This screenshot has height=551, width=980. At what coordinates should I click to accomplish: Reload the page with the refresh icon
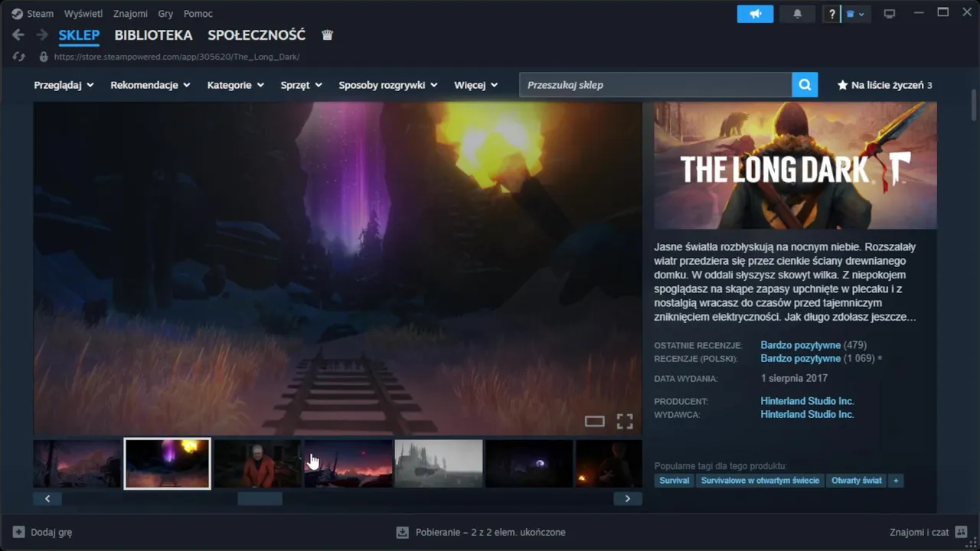click(x=19, y=57)
